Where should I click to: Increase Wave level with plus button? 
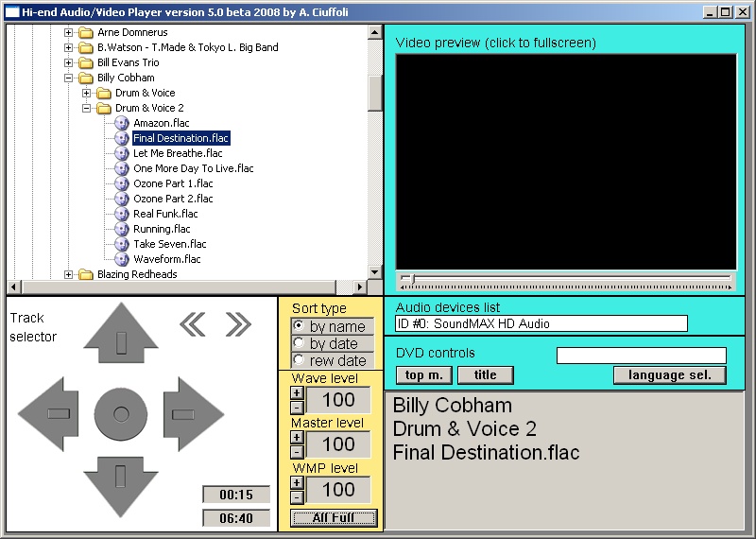(x=297, y=392)
